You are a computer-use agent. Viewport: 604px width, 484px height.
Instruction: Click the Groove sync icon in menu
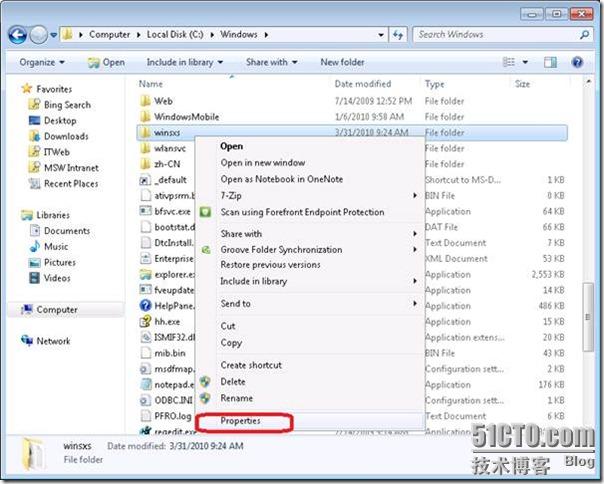[206, 250]
